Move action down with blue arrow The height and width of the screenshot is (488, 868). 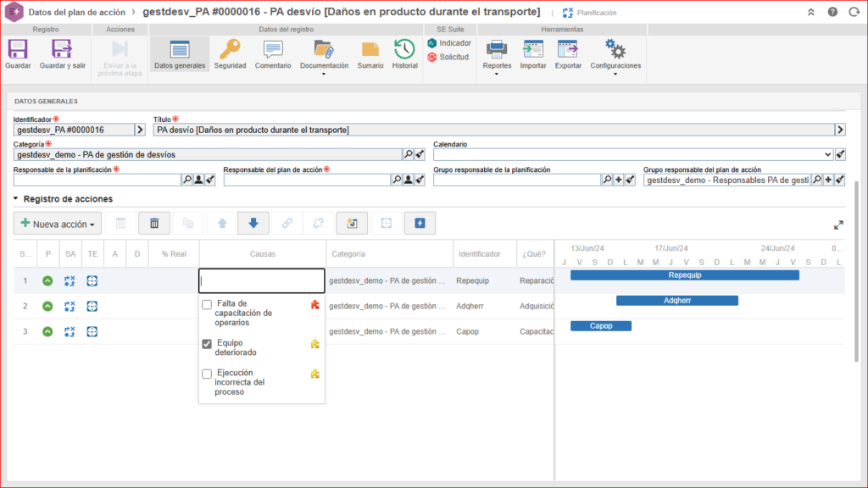click(253, 223)
